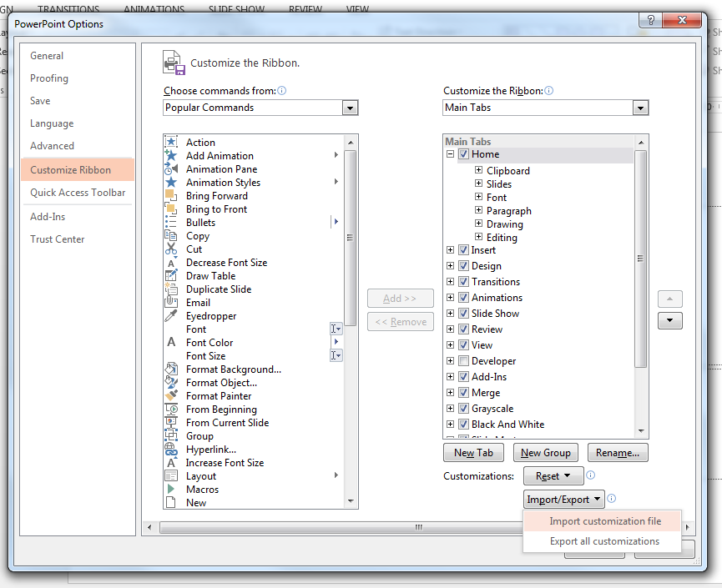Click the Decrease Font Size icon
Screen dimensions: 722x588
pos(171,262)
